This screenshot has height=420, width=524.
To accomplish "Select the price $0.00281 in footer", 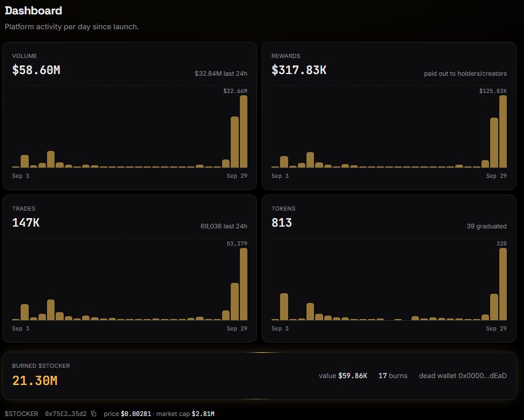I will 136,414.
